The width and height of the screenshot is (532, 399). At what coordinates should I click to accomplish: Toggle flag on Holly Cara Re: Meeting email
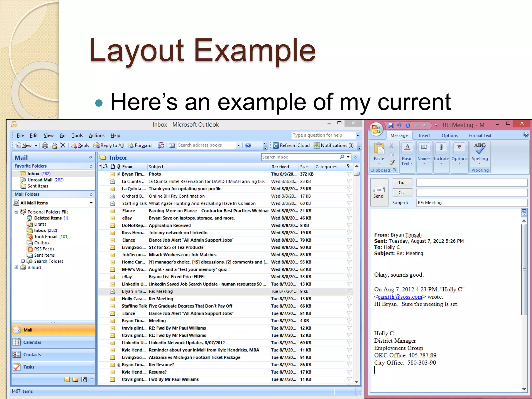point(349,299)
